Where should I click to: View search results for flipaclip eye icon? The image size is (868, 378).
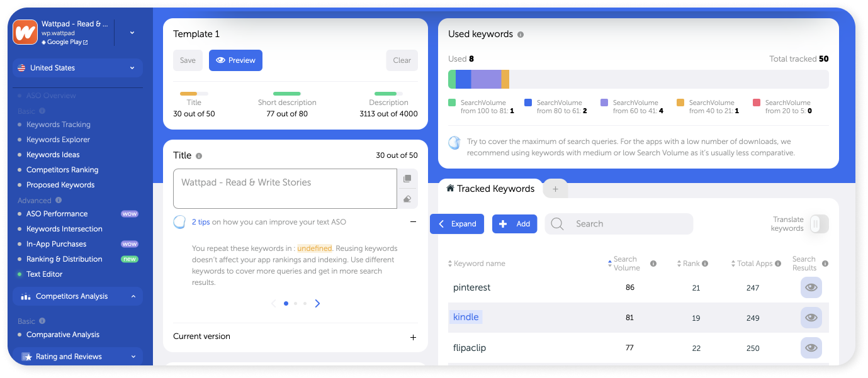811,348
